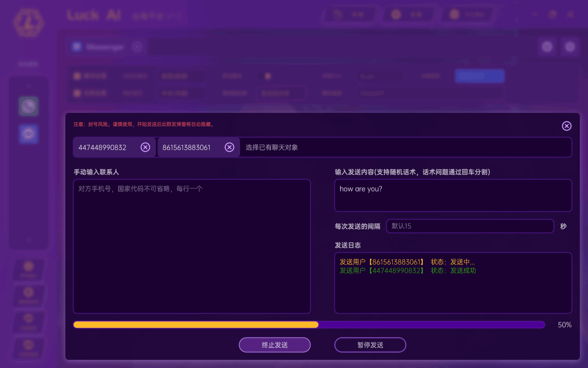Click the 默认15 interval input field

[x=470, y=226]
